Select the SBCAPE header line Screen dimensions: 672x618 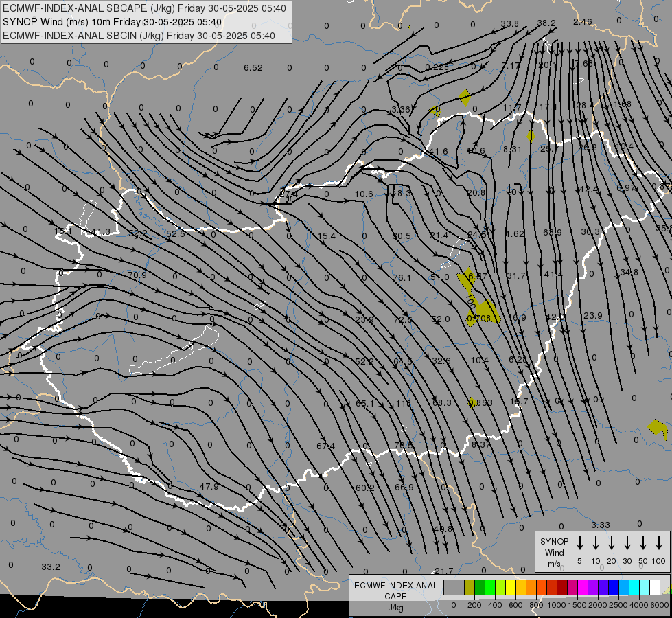coord(144,8)
